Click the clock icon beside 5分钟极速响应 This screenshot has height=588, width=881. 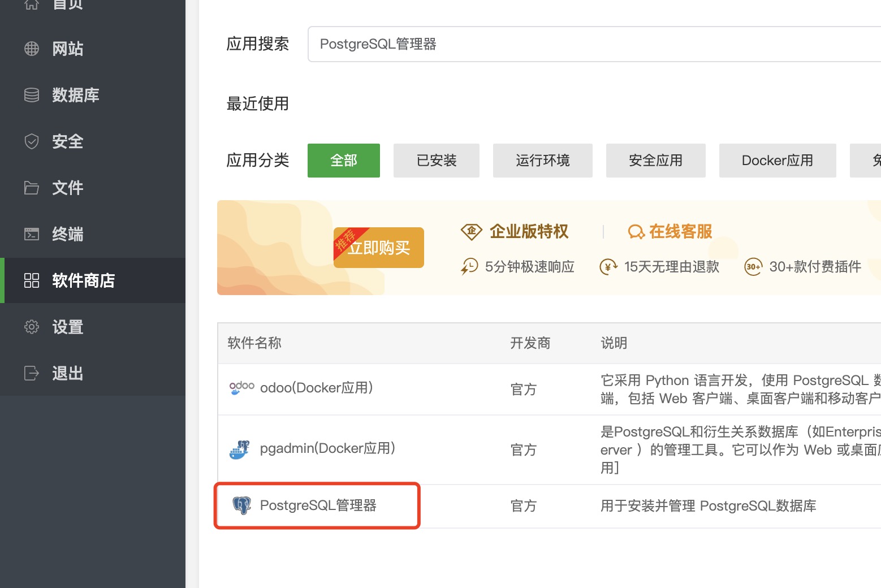point(469,266)
